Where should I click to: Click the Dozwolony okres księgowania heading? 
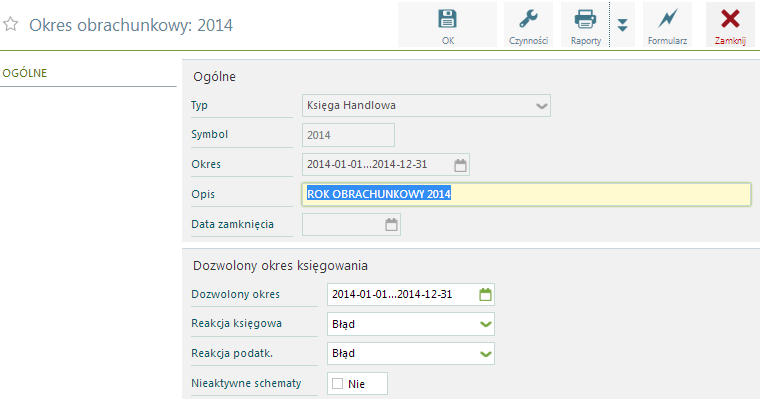(x=281, y=266)
